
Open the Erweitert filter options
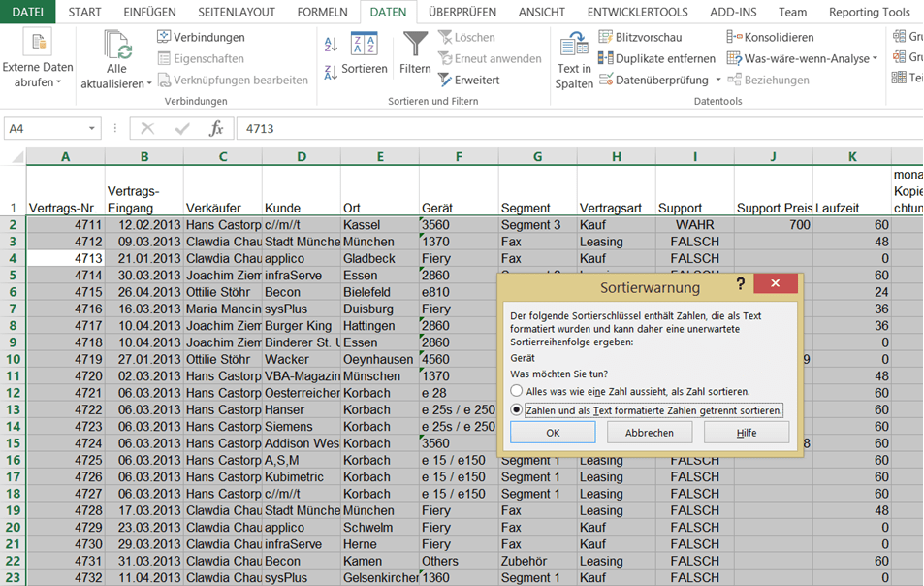469,80
